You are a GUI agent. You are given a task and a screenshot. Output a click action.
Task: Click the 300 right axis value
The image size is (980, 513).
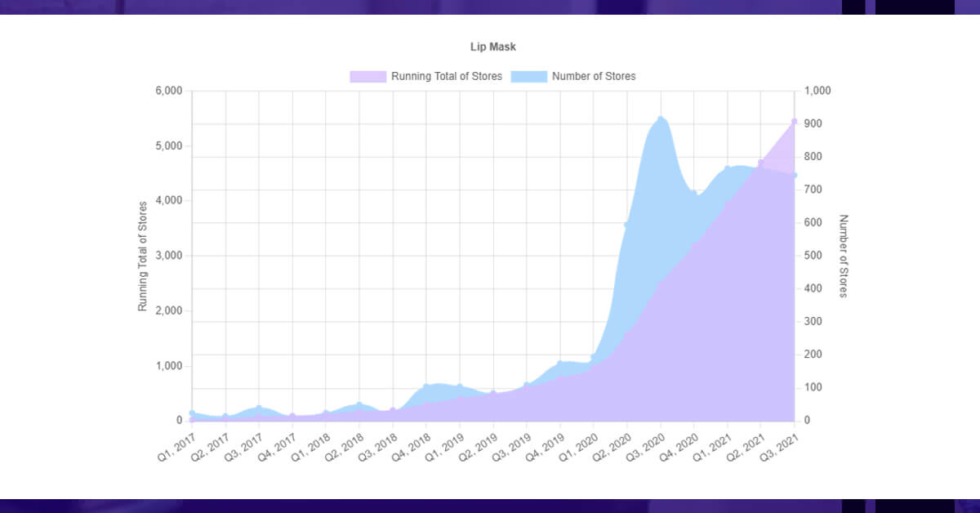814,322
